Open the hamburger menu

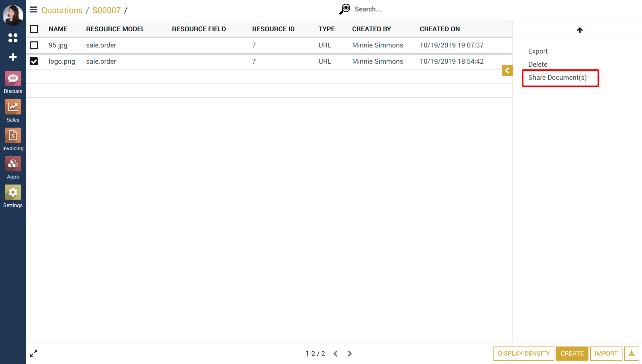[33, 10]
